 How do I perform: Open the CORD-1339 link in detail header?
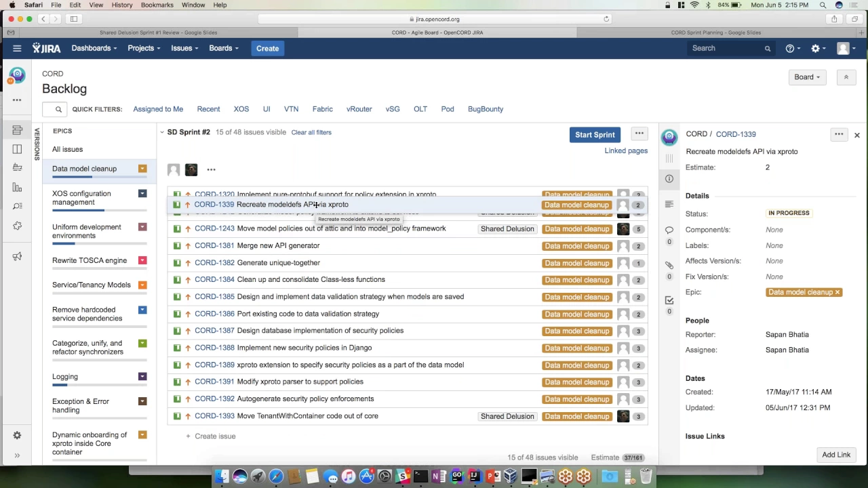tap(736, 134)
